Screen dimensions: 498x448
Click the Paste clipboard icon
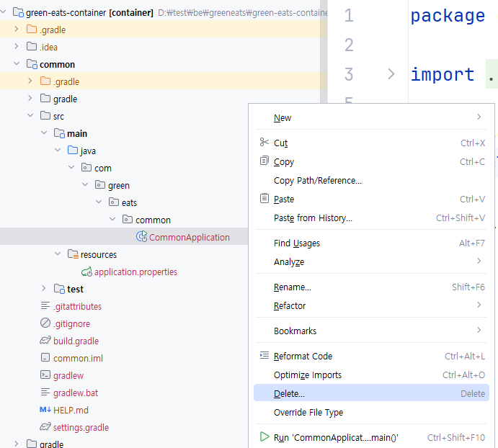click(x=264, y=199)
